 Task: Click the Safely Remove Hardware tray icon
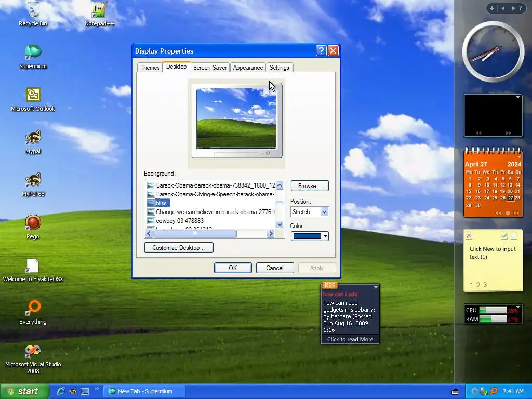click(x=484, y=391)
